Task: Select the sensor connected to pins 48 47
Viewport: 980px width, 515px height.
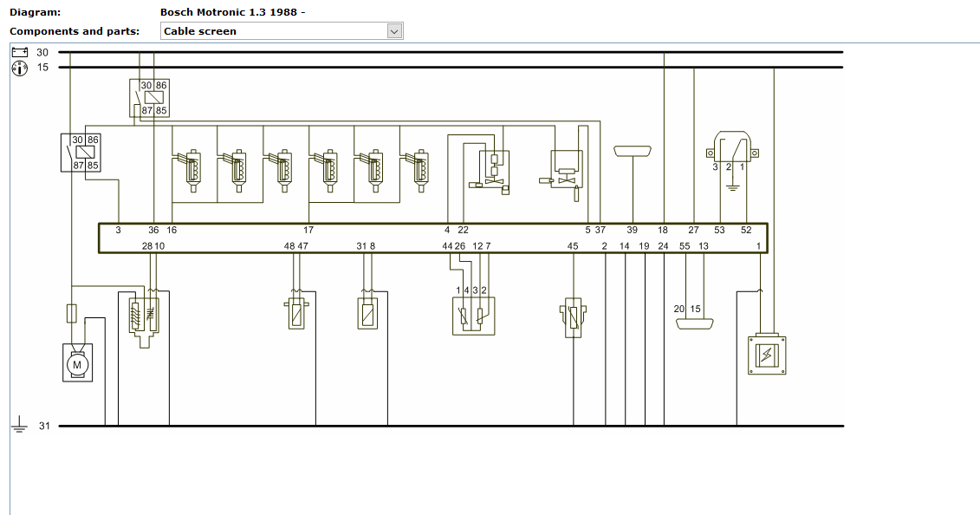Action: [296, 312]
